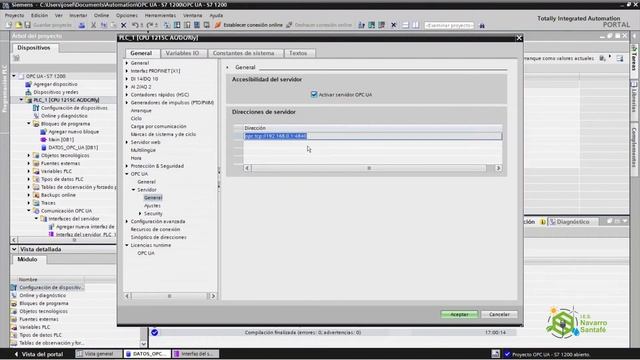Expand General node in properties tree
The height and width of the screenshot is (360, 640).
click(127, 63)
